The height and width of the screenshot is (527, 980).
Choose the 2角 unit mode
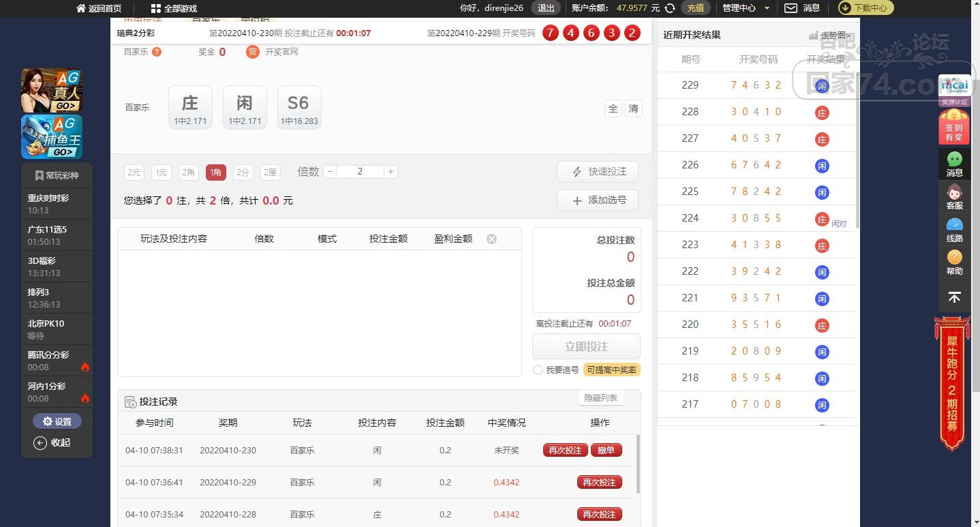click(x=189, y=172)
